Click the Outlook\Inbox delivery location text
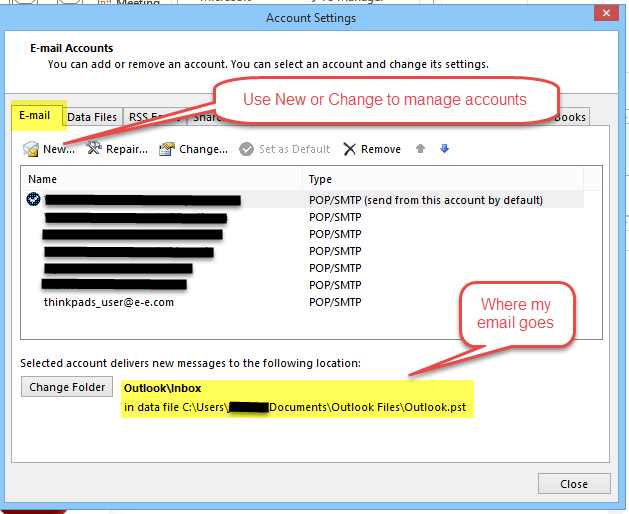The width and height of the screenshot is (629, 514). click(x=162, y=388)
